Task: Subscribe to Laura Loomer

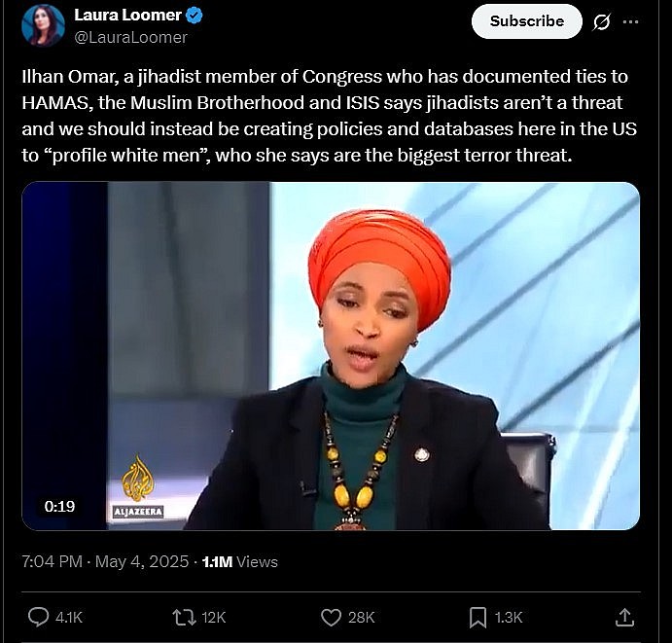Action: point(527,21)
